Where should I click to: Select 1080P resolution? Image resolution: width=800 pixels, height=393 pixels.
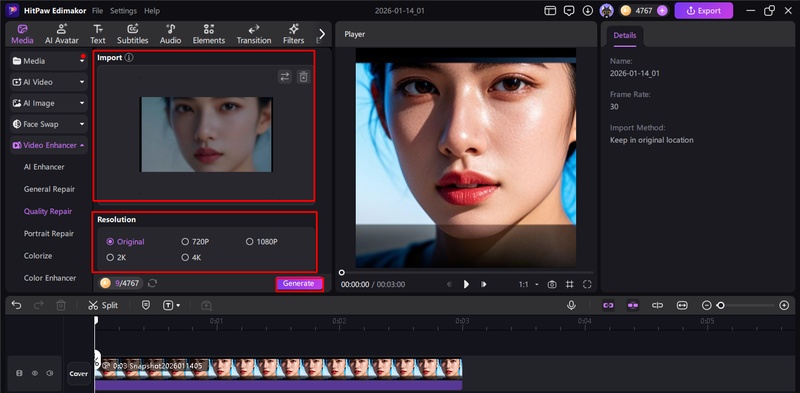click(x=262, y=241)
